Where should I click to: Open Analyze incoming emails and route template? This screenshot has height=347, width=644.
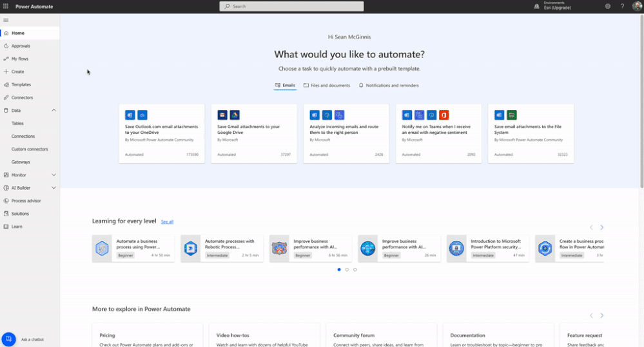tap(346, 134)
